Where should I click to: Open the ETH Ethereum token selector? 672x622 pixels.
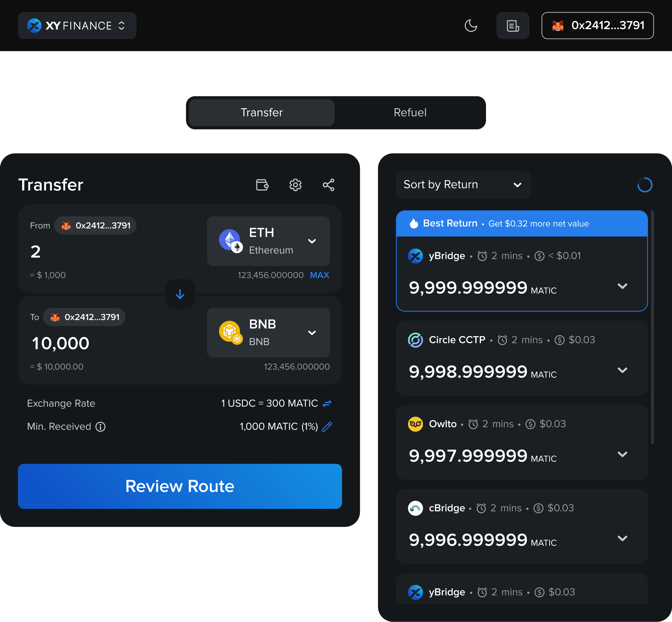click(268, 241)
